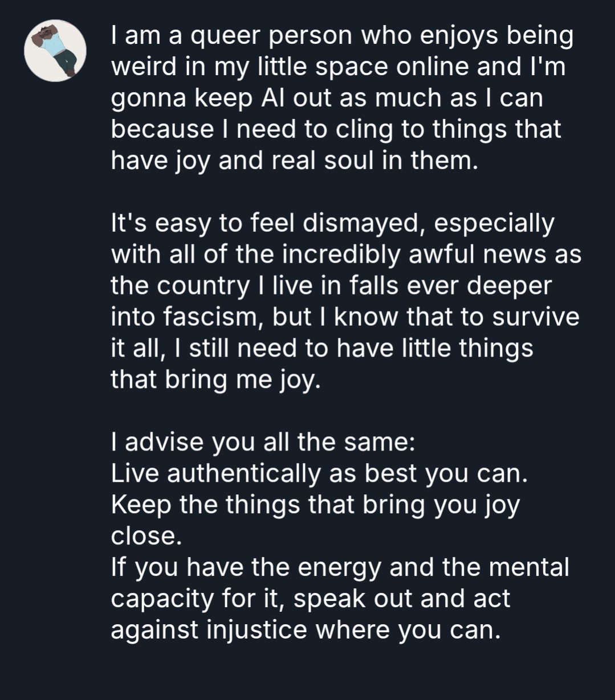Image resolution: width=615 pixels, height=700 pixels.
Task: Click the word "survive" in the second paragraph
Action: tap(536, 317)
